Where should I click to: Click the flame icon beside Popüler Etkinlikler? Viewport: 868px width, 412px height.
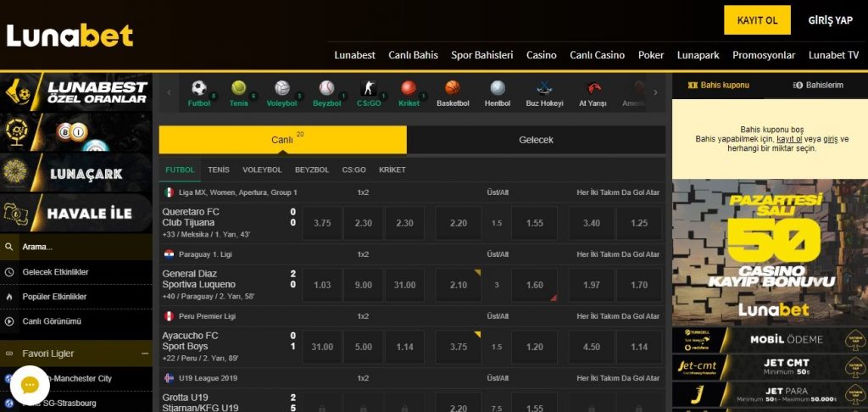(8, 297)
